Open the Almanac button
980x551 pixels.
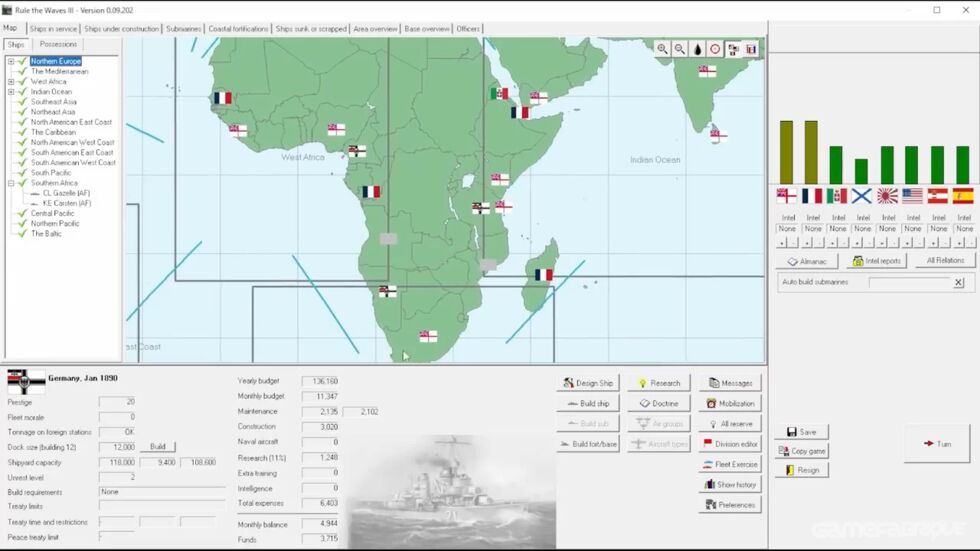coord(808,261)
